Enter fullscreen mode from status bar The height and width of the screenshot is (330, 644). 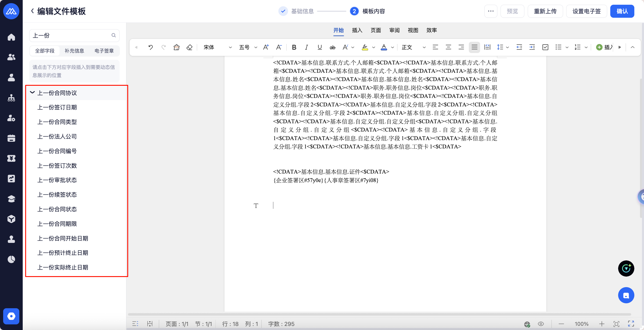631,324
